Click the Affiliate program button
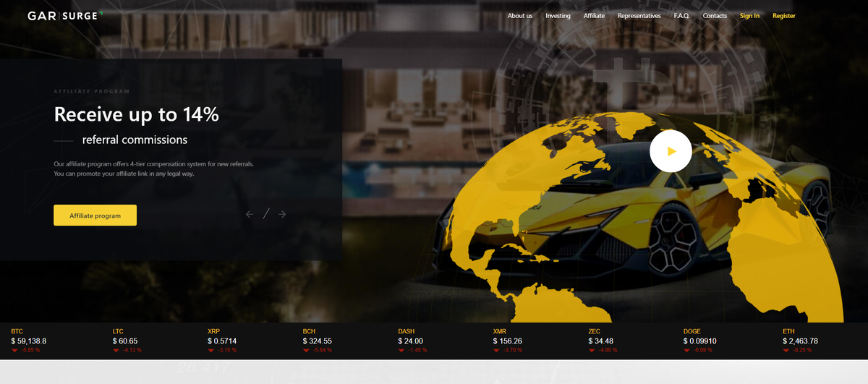 [95, 216]
